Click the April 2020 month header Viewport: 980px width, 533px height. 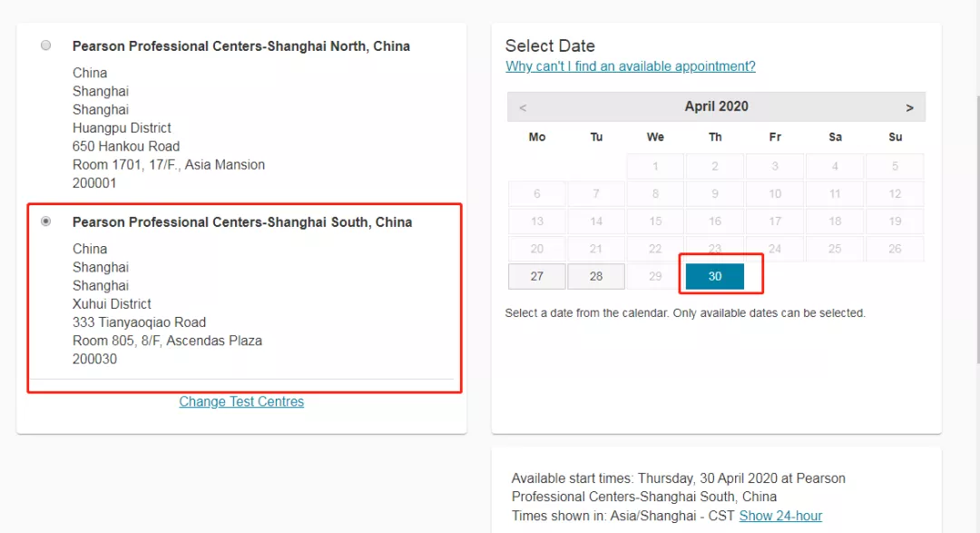point(716,106)
